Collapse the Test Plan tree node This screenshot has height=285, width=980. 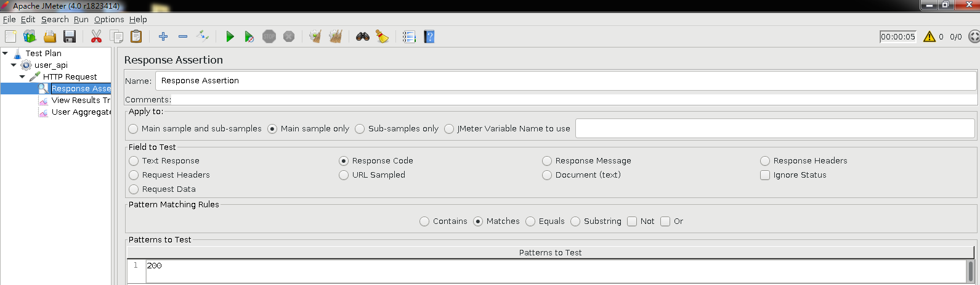click(x=5, y=54)
